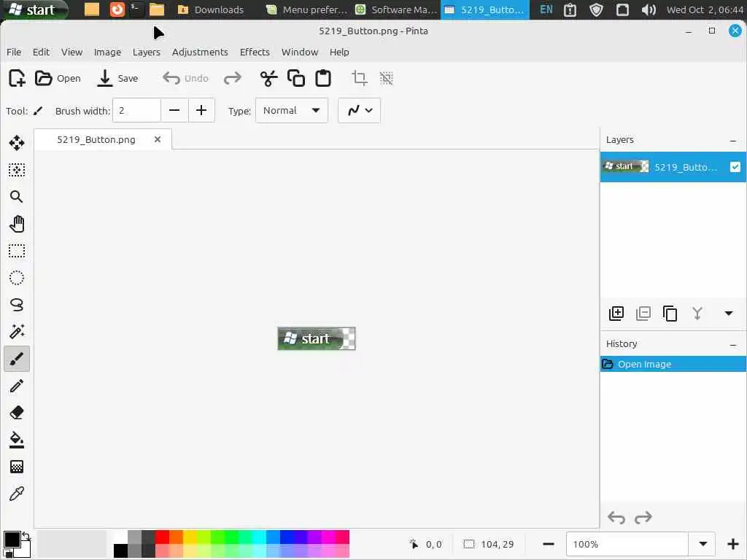Toggle visibility of 5219_Butto layer
Screen dimensions: 747x560
(x=735, y=167)
